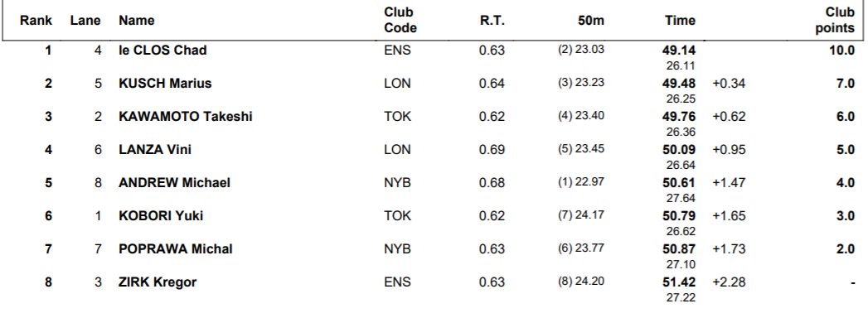Screen dimensions: 868x318
Task: Click the time difference +0.34
Action: 729,84
